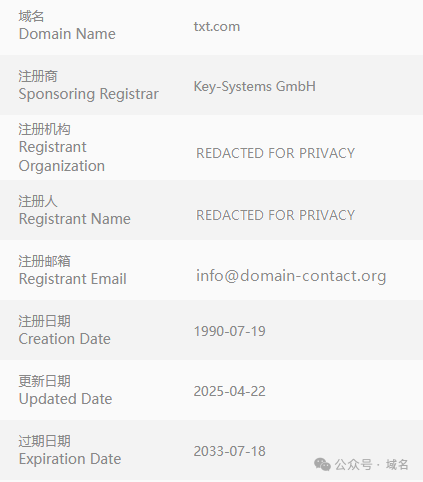The width and height of the screenshot is (423, 482).
Task: Click the Expiration Date value 2033-07-18
Action: pyautogui.click(x=230, y=451)
